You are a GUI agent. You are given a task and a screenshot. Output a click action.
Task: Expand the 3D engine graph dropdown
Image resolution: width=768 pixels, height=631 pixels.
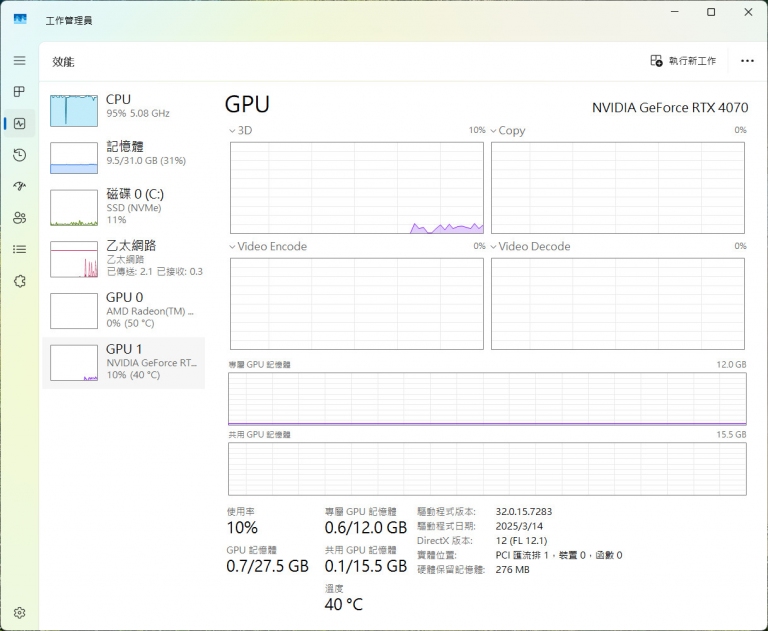point(241,131)
